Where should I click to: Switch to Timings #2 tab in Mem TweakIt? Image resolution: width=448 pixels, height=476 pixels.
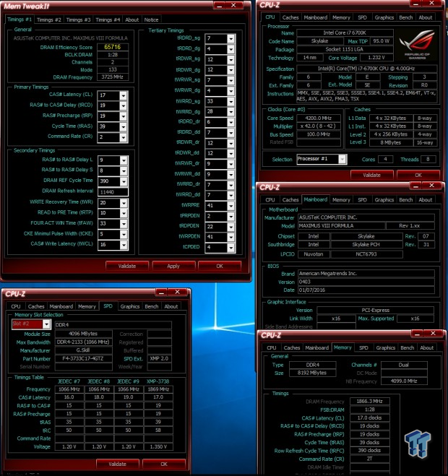[x=48, y=20]
